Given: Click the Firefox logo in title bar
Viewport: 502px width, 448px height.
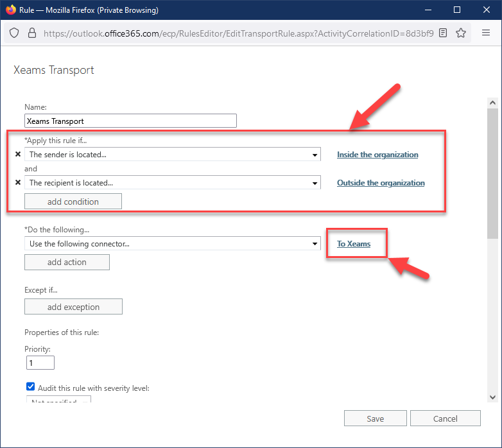Looking at the screenshot, I should (10, 10).
